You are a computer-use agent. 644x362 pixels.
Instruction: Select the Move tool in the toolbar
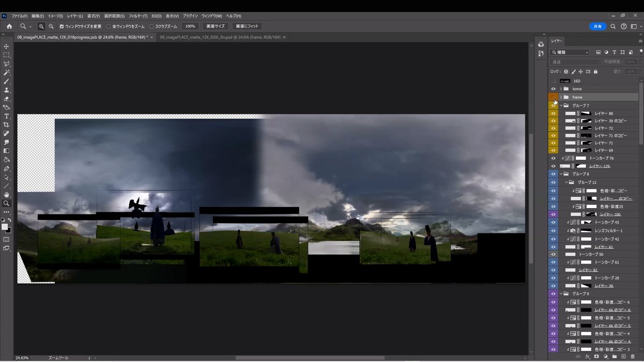(x=6, y=47)
